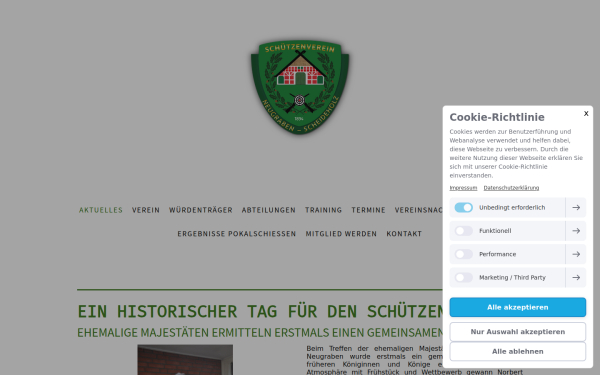Click the Alle akzeptieren button
The image size is (600, 375).
pyautogui.click(x=517, y=307)
